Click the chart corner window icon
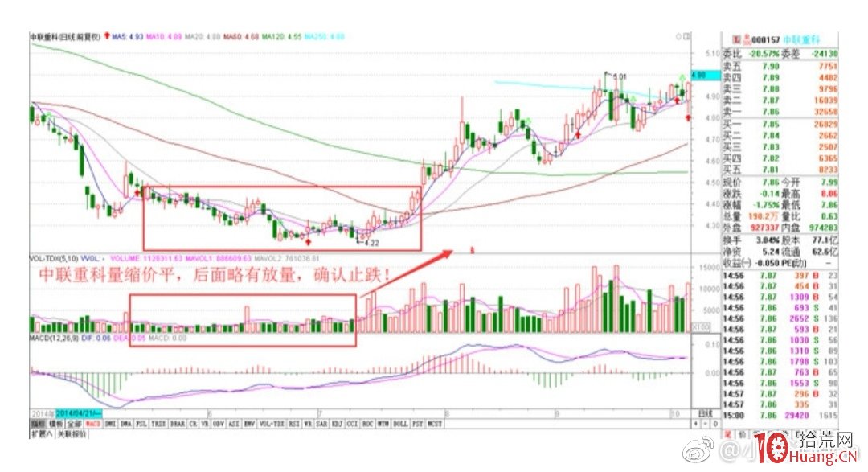This screenshot has width=868, height=472. (x=687, y=36)
